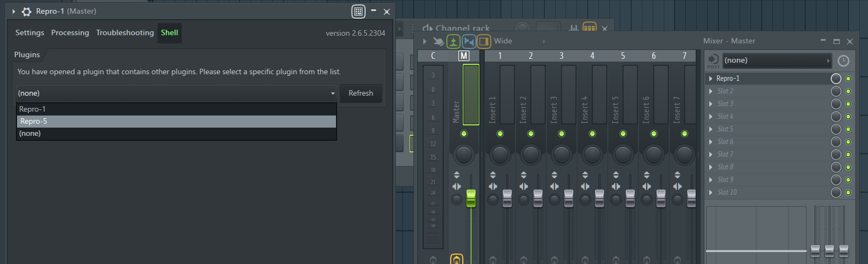Click the green mixer toolbar track icon
Screen dimensions: 868x264
[x=453, y=41]
